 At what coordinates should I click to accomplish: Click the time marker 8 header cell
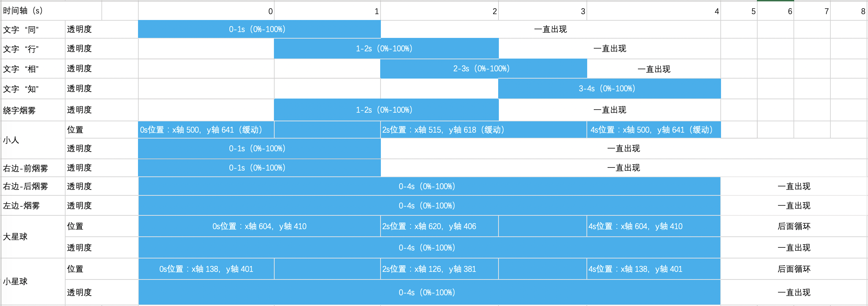pyautogui.click(x=849, y=11)
